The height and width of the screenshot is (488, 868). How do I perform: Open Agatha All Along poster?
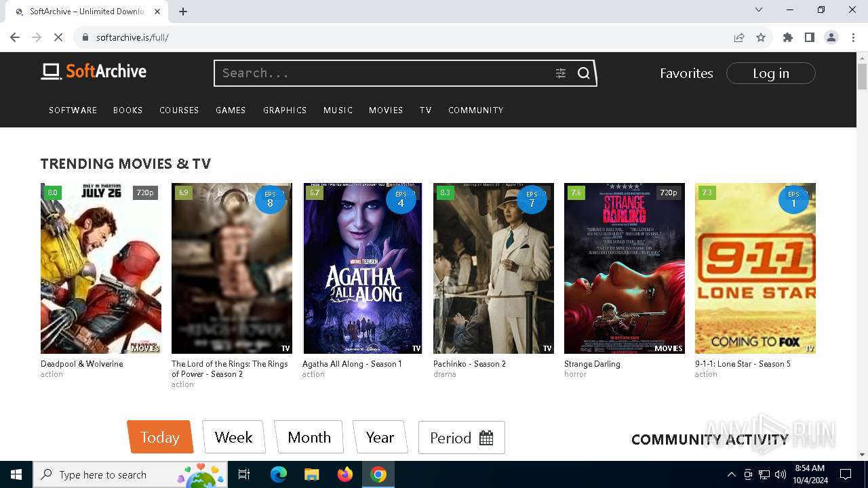363,268
